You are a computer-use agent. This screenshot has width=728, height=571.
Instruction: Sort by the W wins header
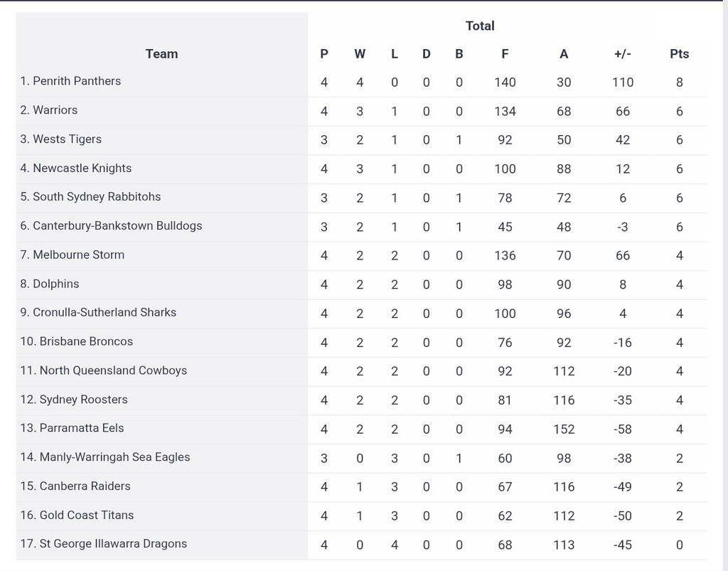[360, 54]
